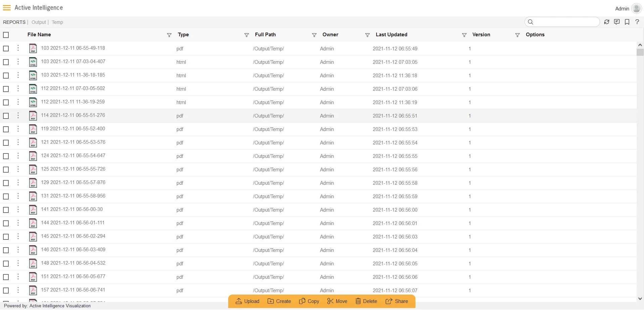This screenshot has height=310, width=644.
Task: Click PDF icon of 141 2021-12-11 06-56-00-30
Action: (33, 210)
